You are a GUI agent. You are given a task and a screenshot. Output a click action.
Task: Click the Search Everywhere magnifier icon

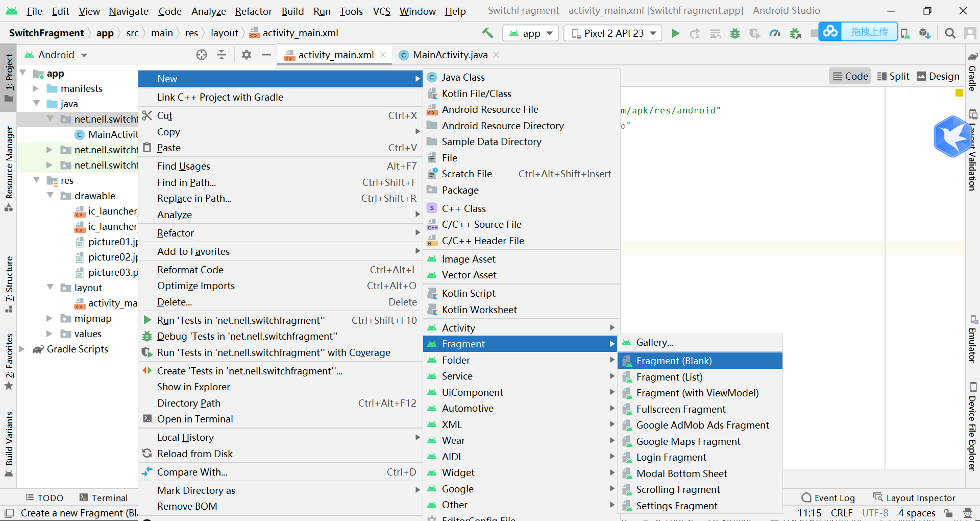950,33
